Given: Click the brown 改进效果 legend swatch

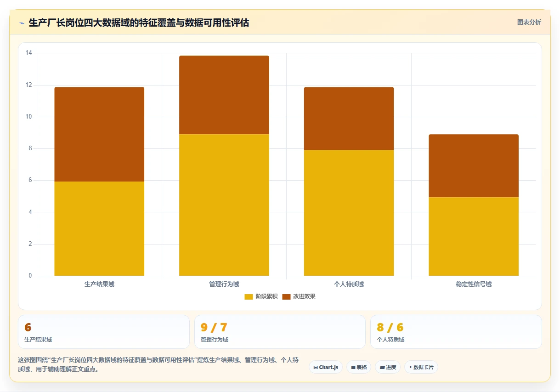Looking at the screenshot, I should pyautogui.click(x=286, y=296).
